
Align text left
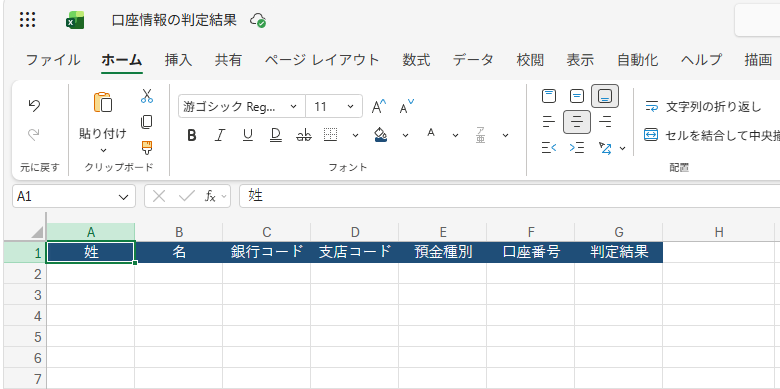point(549,122)
